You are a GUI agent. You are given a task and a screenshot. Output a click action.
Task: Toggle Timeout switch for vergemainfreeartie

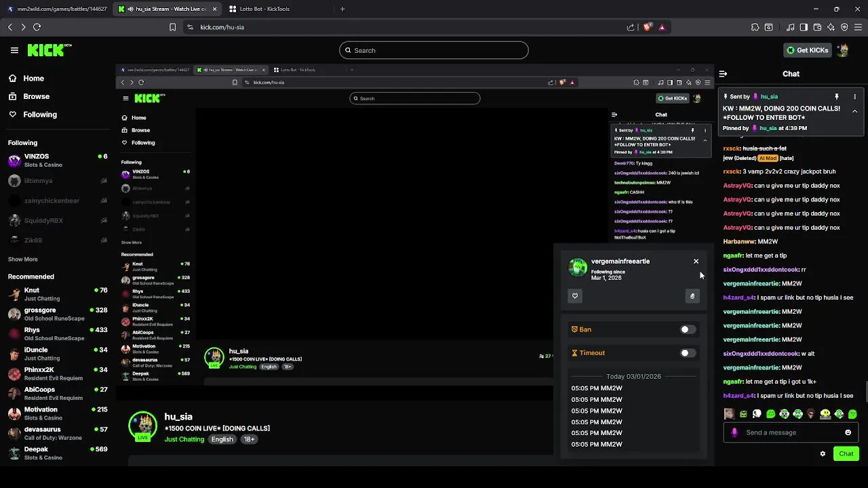pos(688,353)
